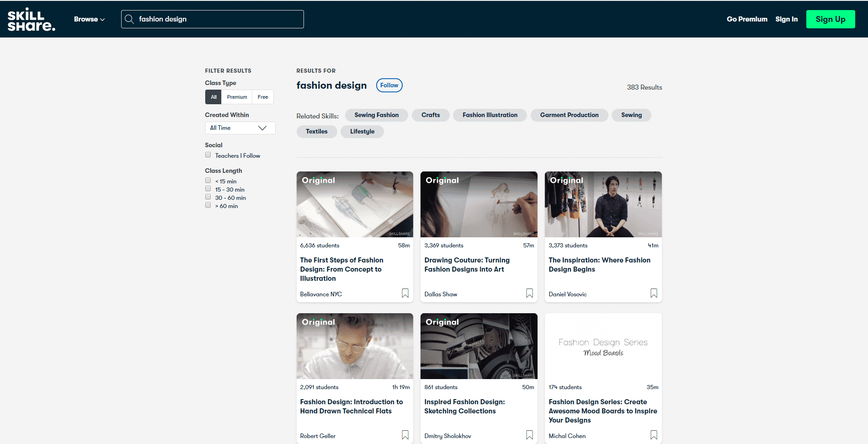
Task: Click the green Sign Up button
Action: click(x=831, y=19)
